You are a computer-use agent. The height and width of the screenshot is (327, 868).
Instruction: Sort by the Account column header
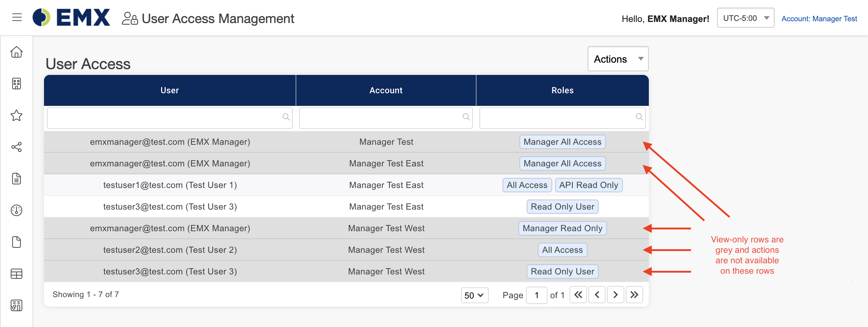coord(386,90)
